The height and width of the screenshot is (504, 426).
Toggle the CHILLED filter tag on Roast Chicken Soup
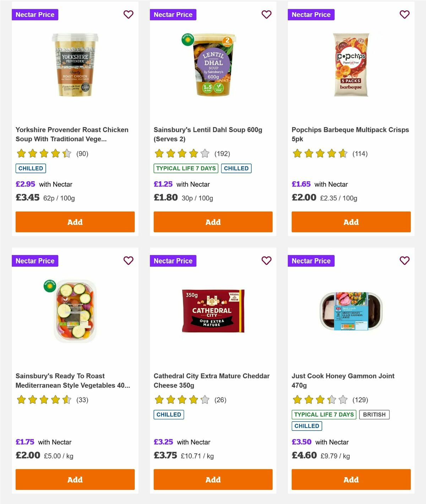pos(31,168)
